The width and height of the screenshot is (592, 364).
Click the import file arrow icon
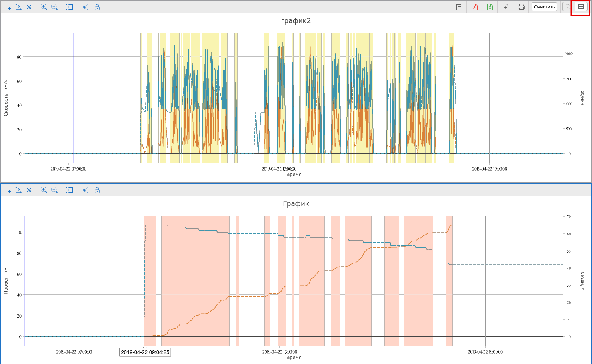[506, 7]
